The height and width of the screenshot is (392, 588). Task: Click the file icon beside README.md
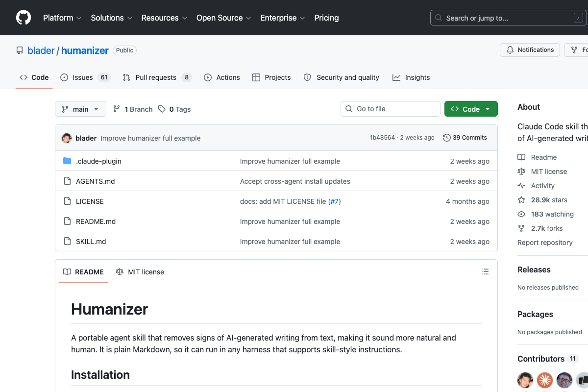tap(67, 221)
